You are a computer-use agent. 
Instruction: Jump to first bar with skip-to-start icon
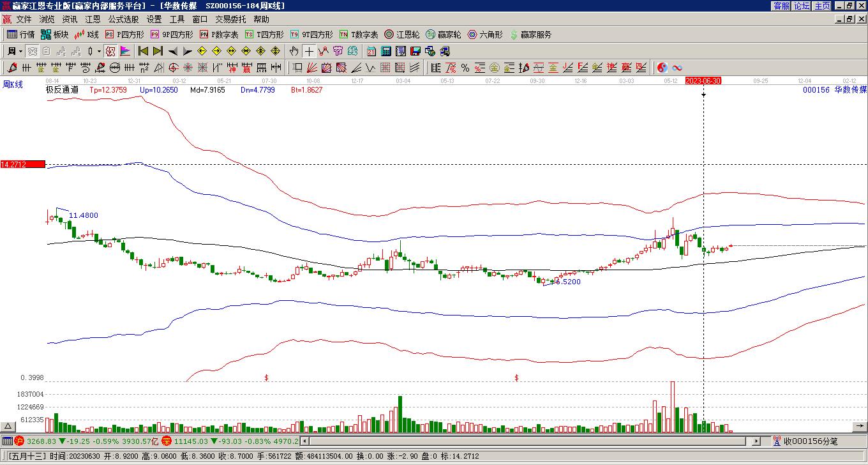pyautogui.click(x=143, y=51)
